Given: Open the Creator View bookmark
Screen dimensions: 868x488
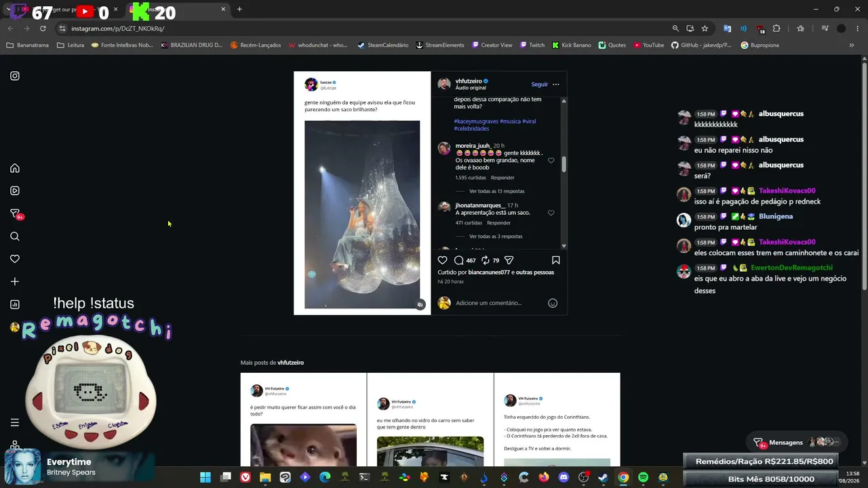Looking at the screenshot, I should (492, 45).
